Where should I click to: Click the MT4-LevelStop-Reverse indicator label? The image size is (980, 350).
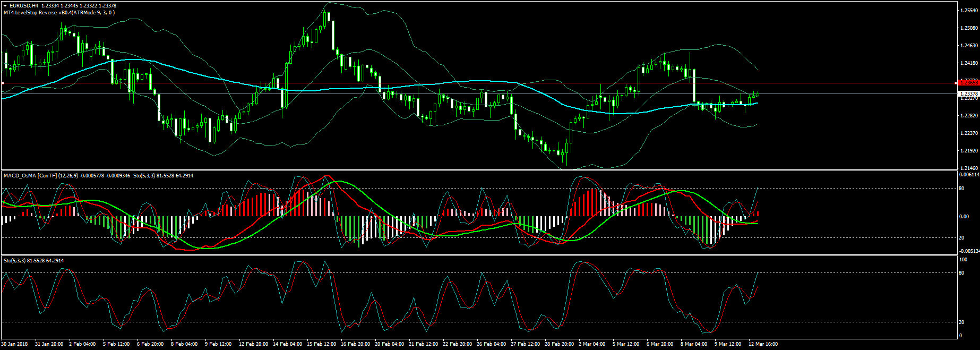58,13
